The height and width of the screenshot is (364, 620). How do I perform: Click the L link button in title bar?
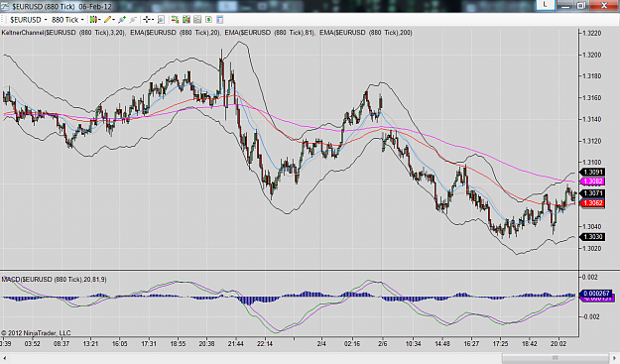pyautogui.click(x=545, y=5)
